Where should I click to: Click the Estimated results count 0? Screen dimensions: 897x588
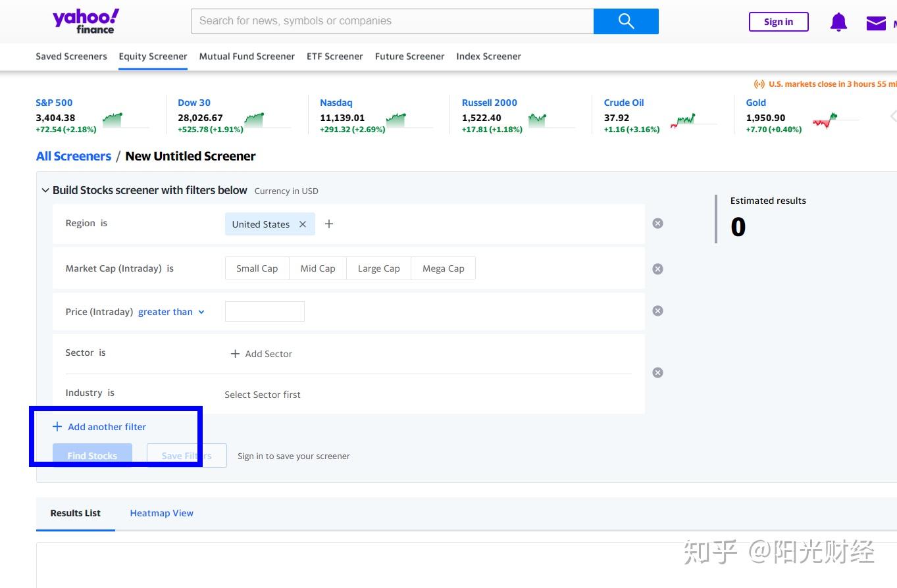click(738, 228)
